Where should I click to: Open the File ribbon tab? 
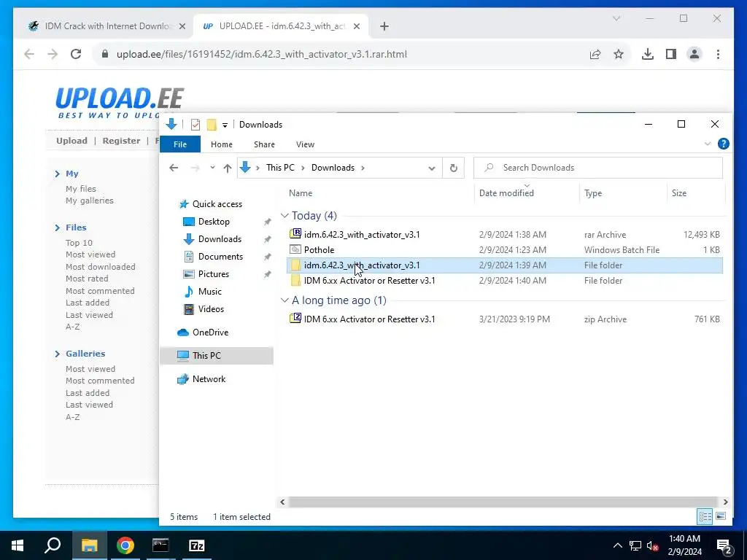(x=180, y=144)
